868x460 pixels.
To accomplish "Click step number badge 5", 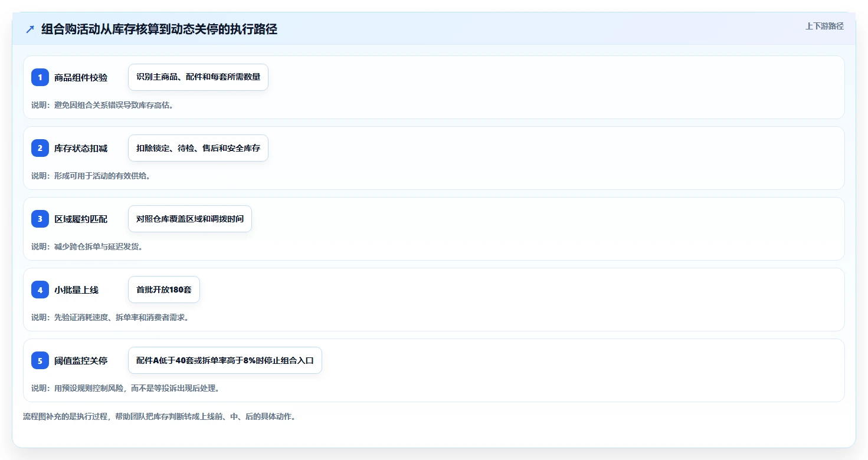I will point(40,360).
